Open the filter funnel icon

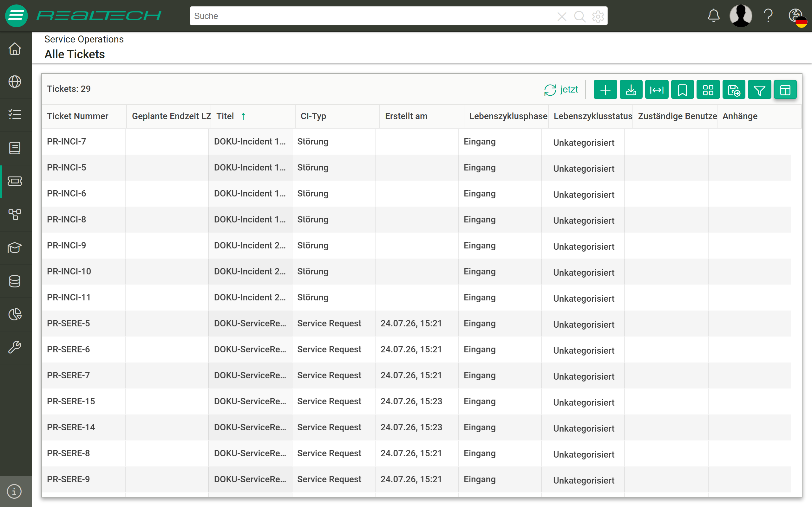click(759, 90)
